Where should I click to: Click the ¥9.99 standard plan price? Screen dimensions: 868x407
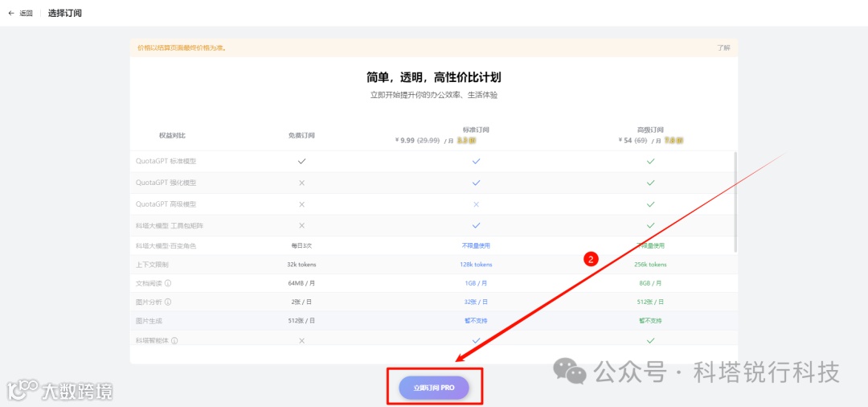(x=404, y=141)
